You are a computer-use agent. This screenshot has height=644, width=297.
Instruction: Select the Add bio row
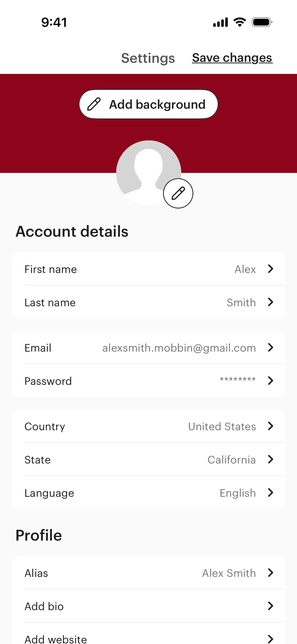click(x=148, y=606)
